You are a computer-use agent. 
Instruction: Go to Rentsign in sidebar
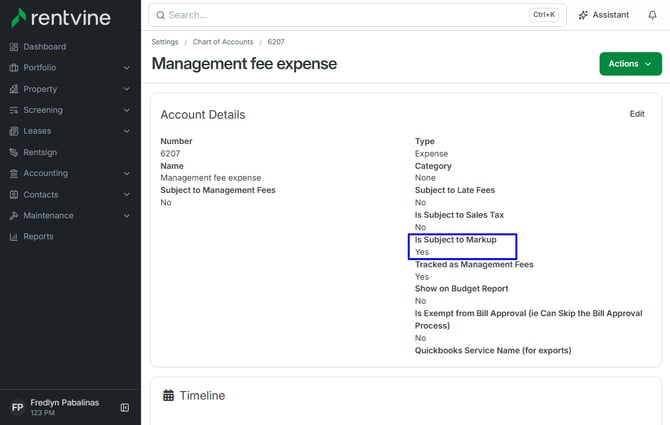pyautogui.click(x=40, y=152)
